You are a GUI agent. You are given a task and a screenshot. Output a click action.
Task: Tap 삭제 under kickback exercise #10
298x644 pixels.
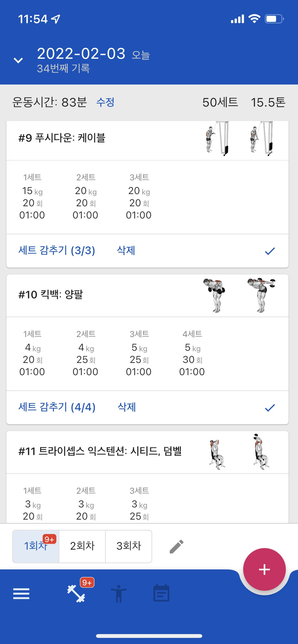pos(127,407)
